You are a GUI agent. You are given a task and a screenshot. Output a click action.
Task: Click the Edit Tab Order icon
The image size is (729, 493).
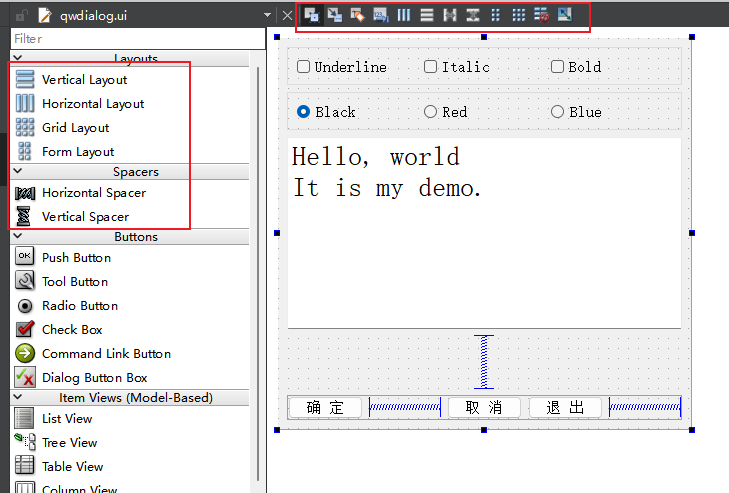coord(380,15)
